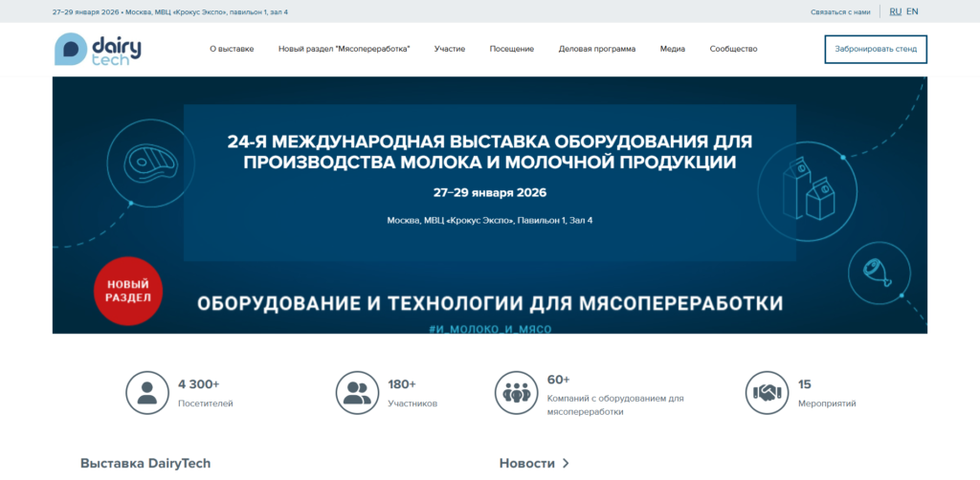The image size is (980, 480).
Task: Open the Посещение menu
Action: pyautogui.click(x=512, y=49)
